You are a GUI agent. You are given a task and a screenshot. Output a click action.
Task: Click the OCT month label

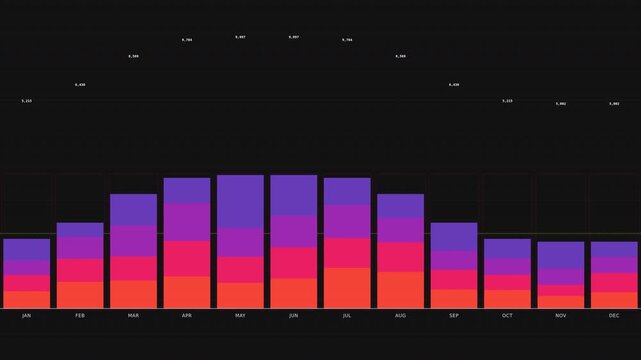[x=507, y=315]
